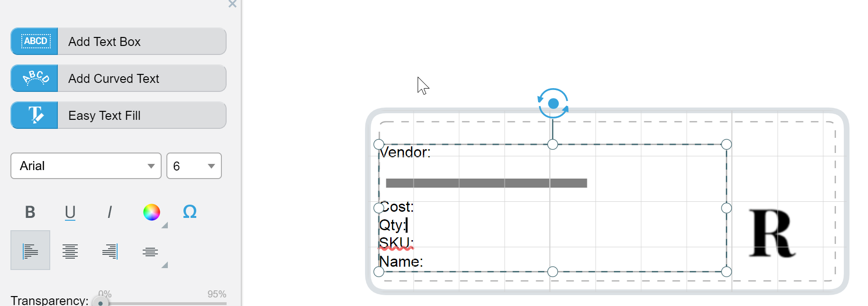Click the curved text ABCD icon

pos(35,78)
